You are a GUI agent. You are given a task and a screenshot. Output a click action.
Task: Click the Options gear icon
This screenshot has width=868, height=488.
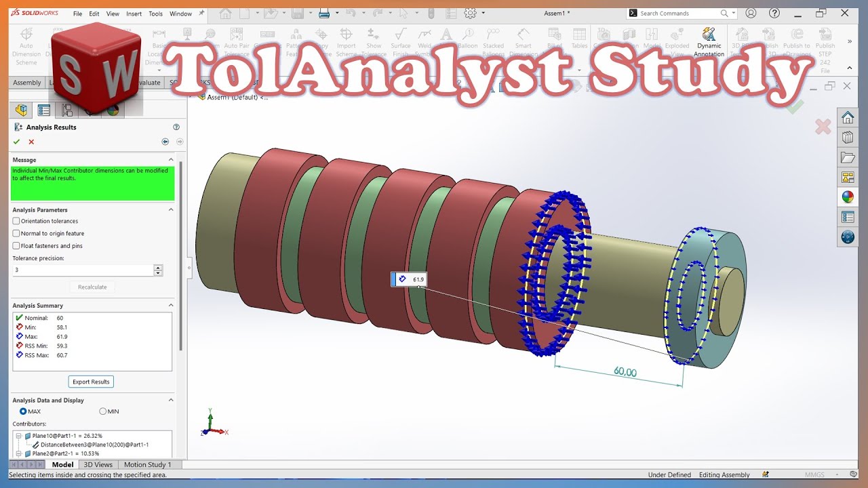coord(469,13)
